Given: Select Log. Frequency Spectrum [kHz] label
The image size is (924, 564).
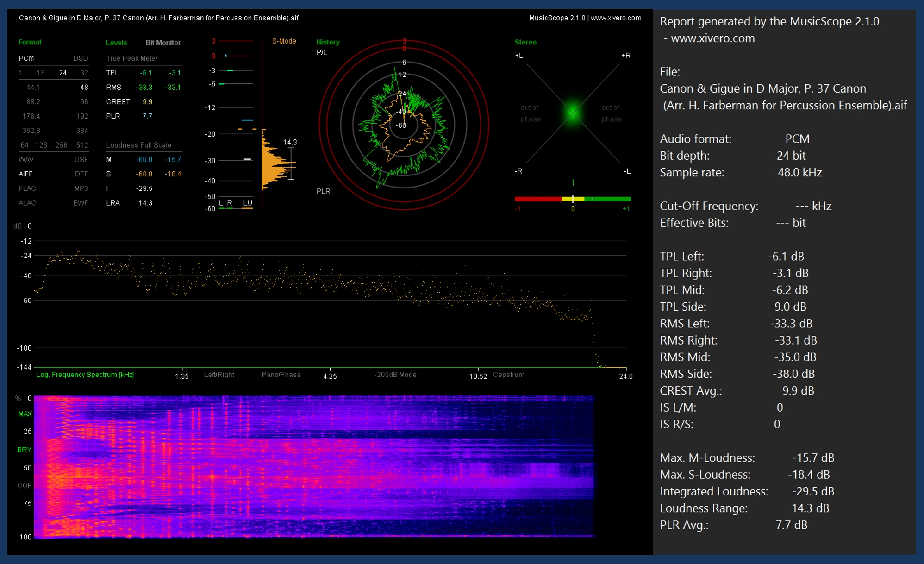Looking at the screenshot, I should 85,375.
